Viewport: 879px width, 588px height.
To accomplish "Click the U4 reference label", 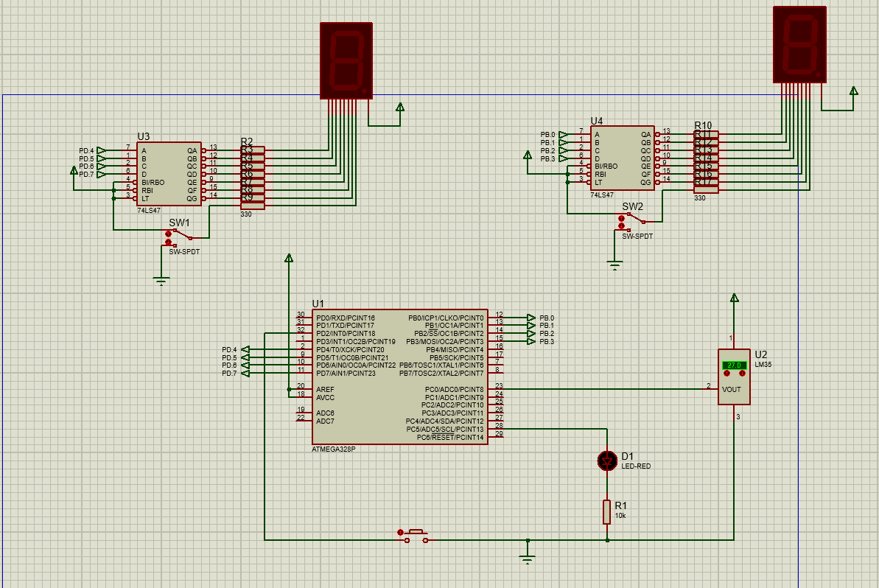I will [x=597, y=121].
